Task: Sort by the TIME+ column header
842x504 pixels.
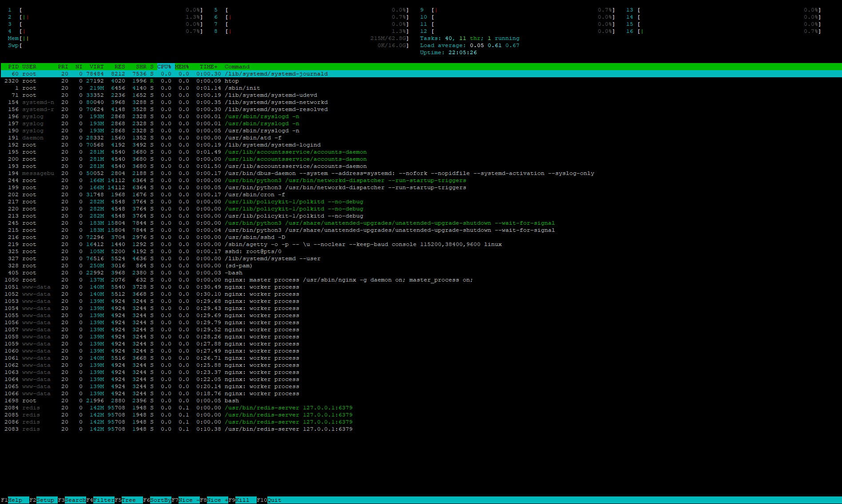Action: [x=209, y=67]
